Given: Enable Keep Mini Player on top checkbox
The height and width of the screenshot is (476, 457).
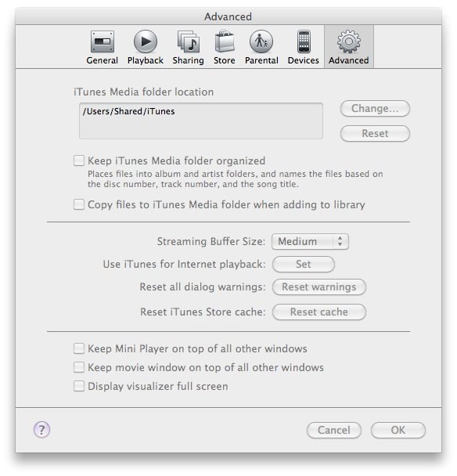Looking at the screenshot, I should [79, 348].
